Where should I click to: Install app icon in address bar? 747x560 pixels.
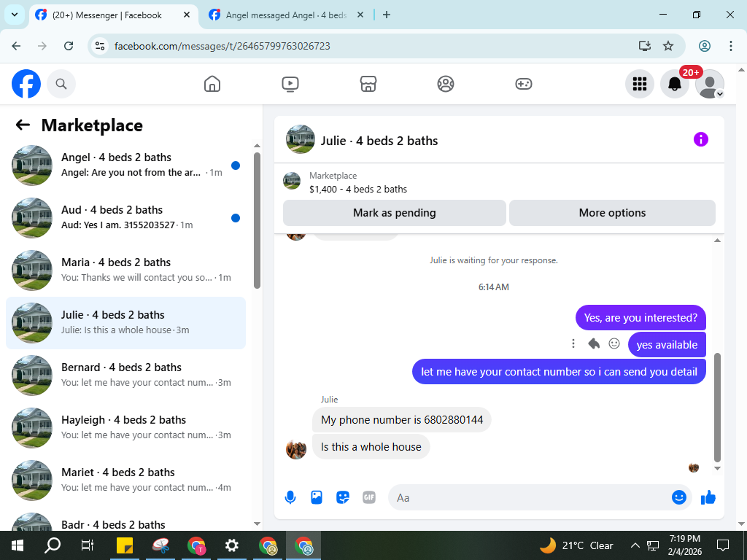click(645, 46)
